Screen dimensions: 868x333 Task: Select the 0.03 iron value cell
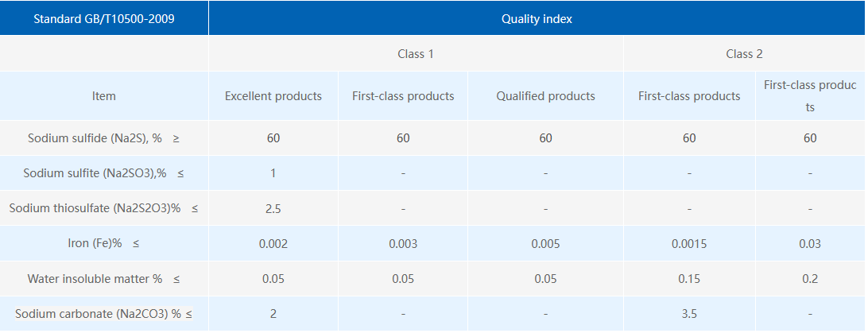pos(810,243)
